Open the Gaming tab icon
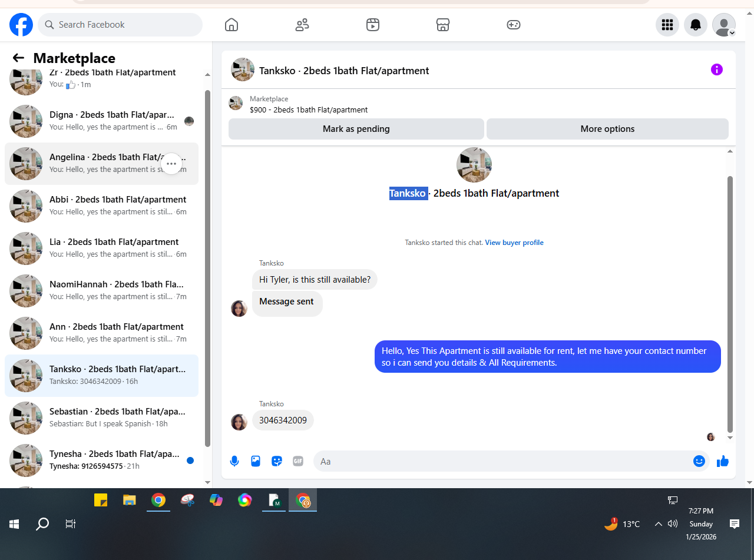 pos(514,25)
